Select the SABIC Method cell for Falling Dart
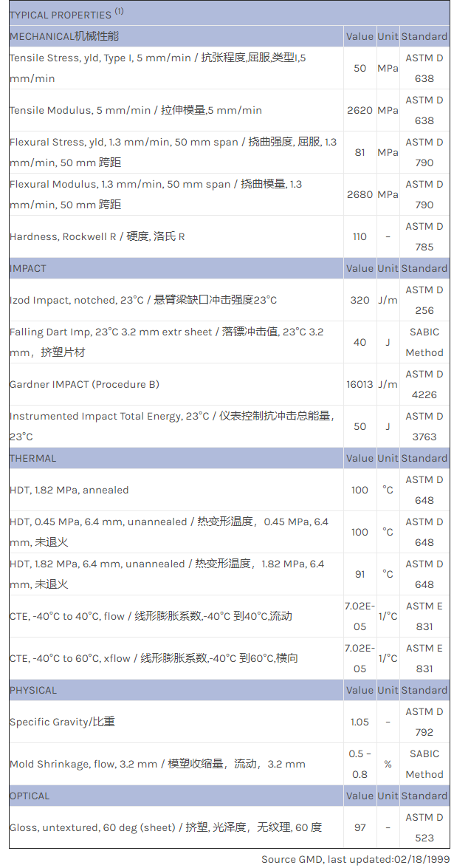 click(424, 342)
